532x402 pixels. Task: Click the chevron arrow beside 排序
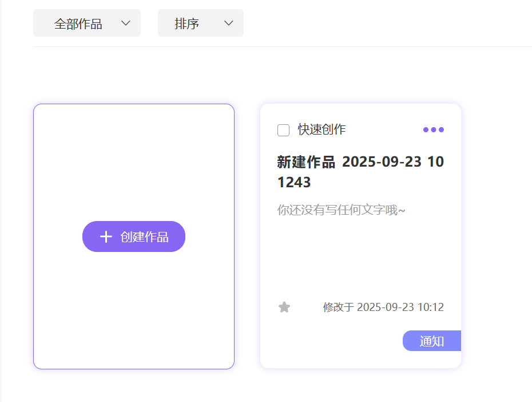coord(229,23)
